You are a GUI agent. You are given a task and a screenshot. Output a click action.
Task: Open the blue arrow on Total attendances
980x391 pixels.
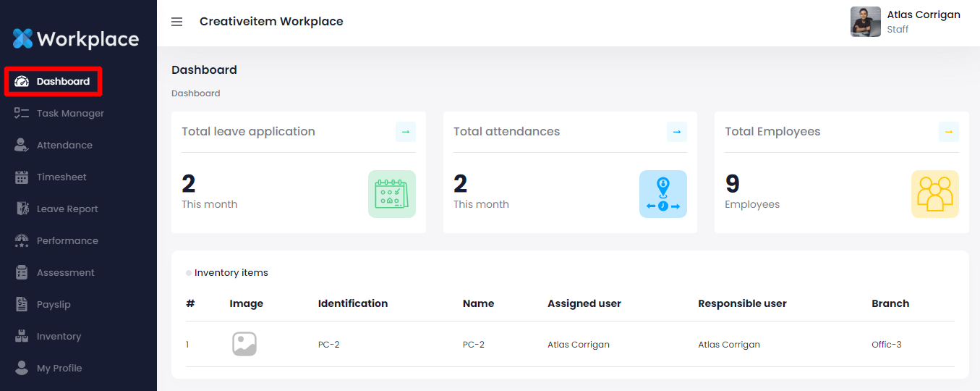(677, 132)
